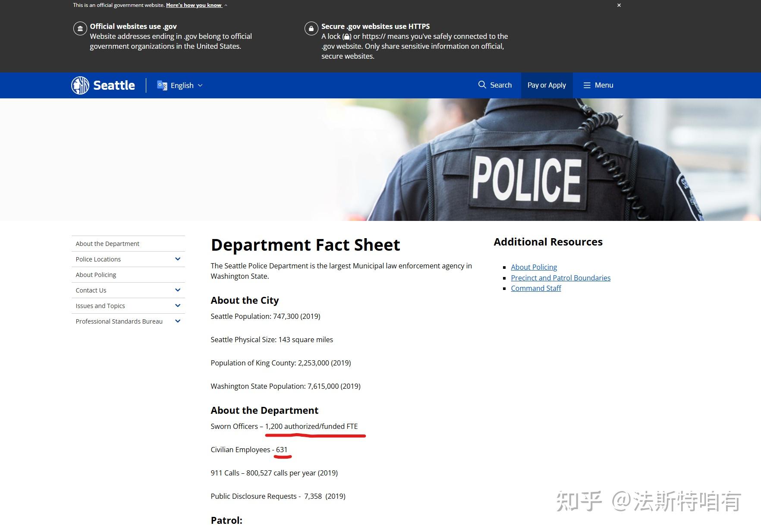This screenshot has width=761, height=532.
Task: Click the HTTPS padlock circle icon
Action: pyautogui.click(x=311, y=29)
